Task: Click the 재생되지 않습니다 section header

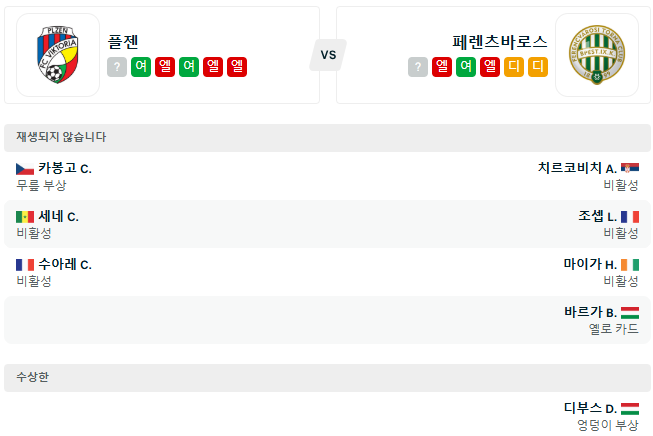Action: [62, 137]
